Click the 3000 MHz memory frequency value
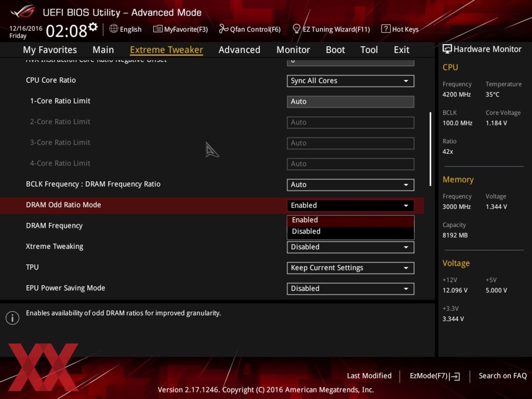This screenshot has width=532, height=399. click(x=457, y=207)
